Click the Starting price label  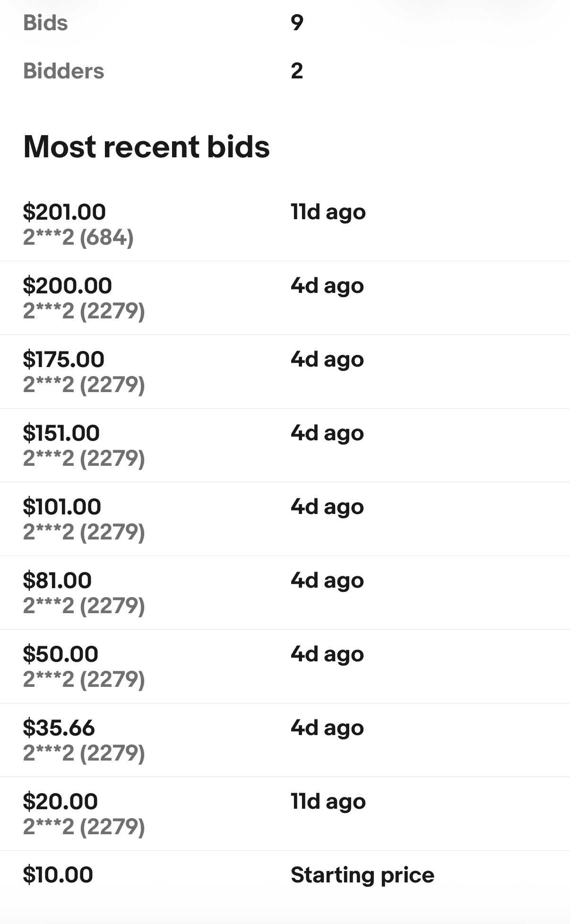point(362,875)
